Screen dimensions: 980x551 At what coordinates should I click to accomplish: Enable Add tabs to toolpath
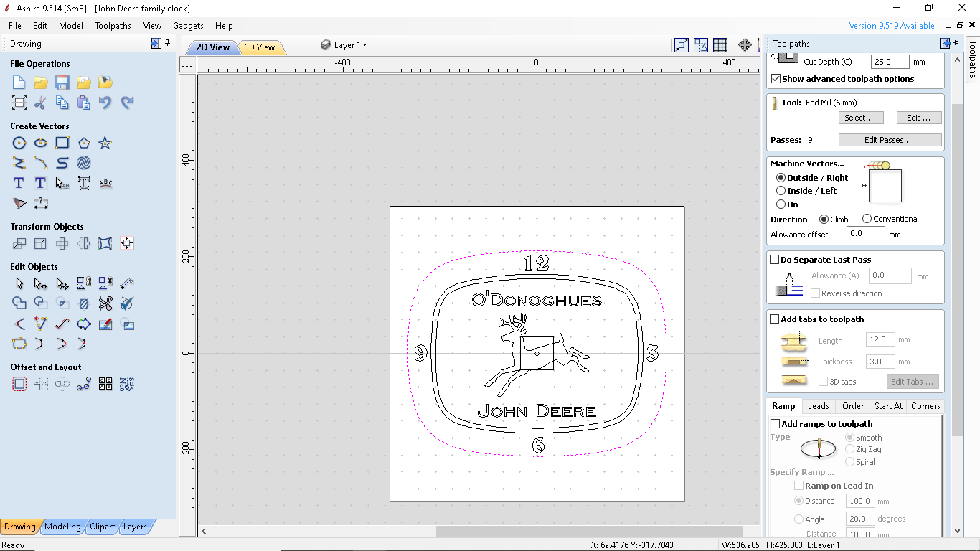click(x=774, y=319)
